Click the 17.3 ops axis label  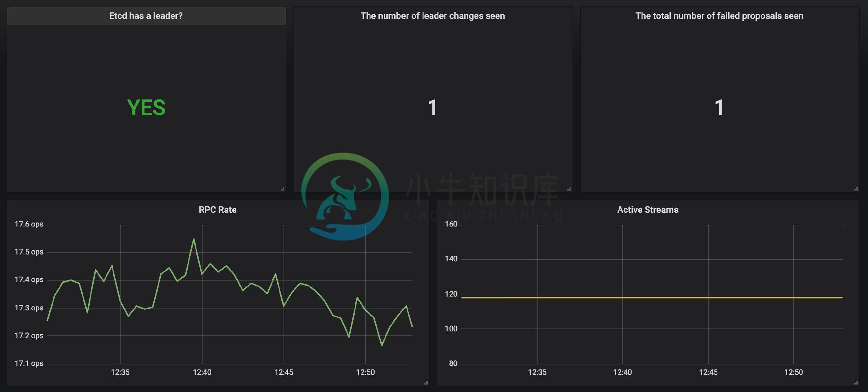[x=29, y=308]
